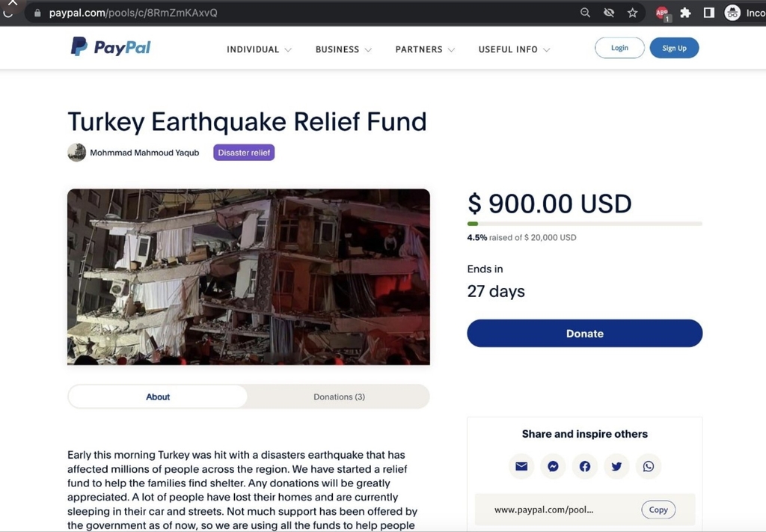
Task: Click the PayPal logo
Action: [111, 47]
